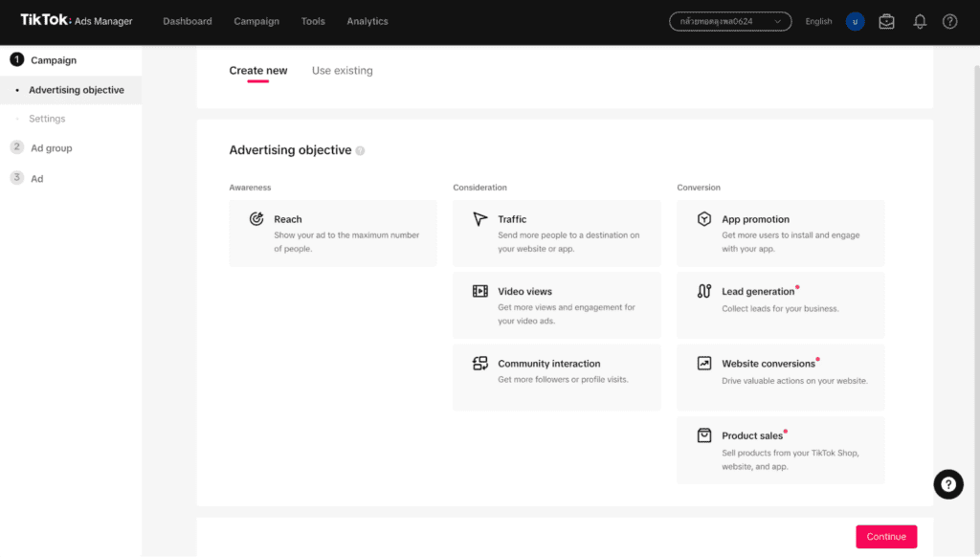Select the Reach objective target icon
This screenshot has width=980, height=557.
(256, 219)
